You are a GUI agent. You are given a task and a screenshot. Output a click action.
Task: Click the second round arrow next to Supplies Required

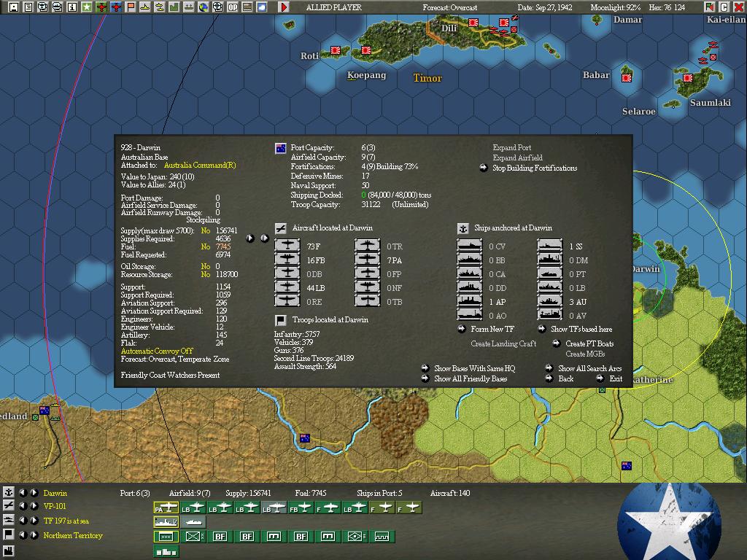[x=264, y=238]
